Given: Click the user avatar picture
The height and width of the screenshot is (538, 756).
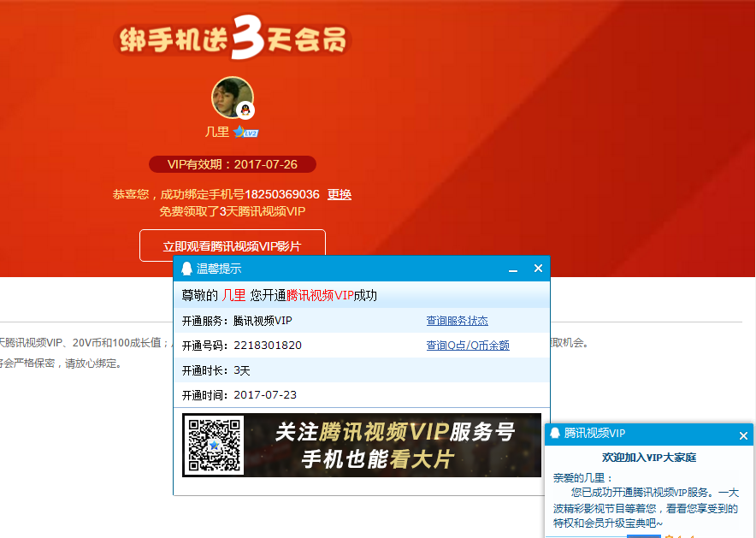Looking at the screenshot, I should tap(233, 98).
